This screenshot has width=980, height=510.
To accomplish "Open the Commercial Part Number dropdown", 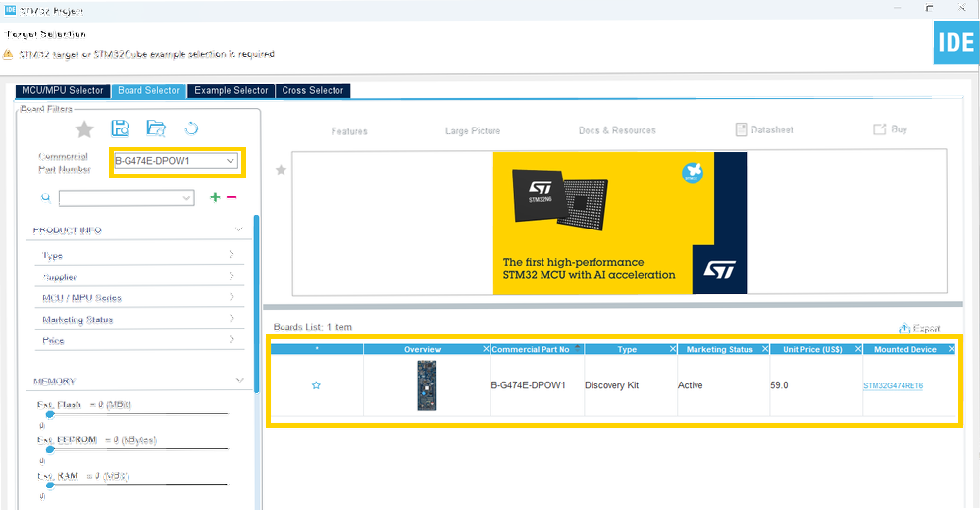I will point(231,161).
